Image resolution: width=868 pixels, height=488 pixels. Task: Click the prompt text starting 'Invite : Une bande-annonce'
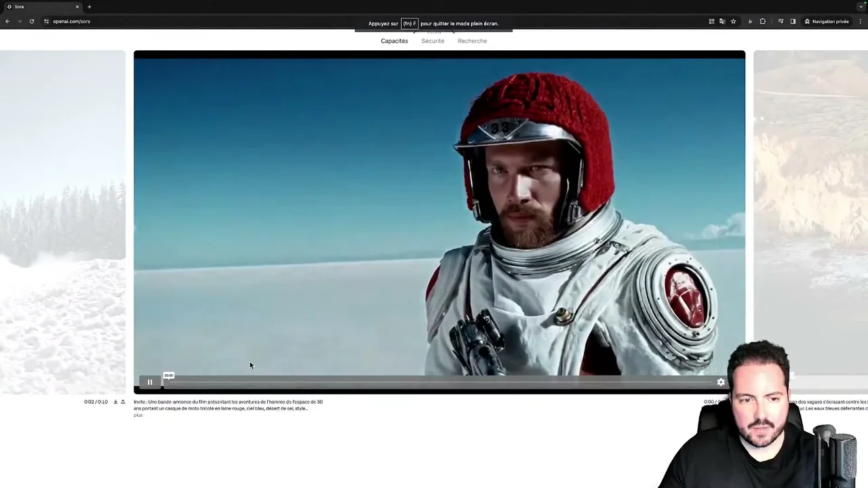(228, 405)
